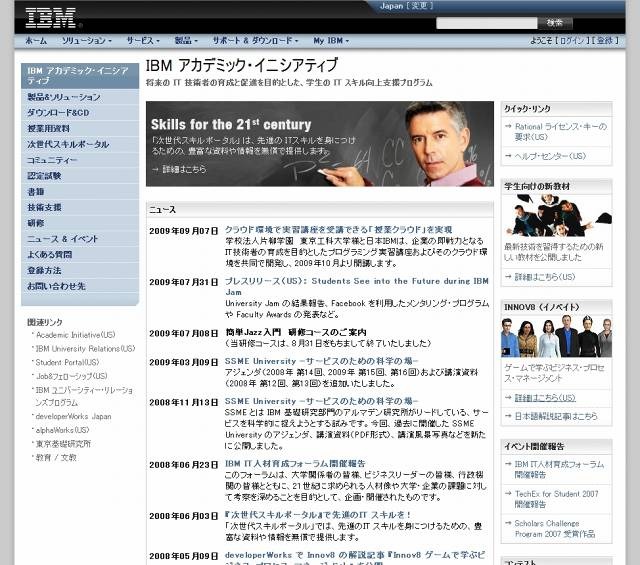Click IBM ユニバーシティー・リレーションズプログラム link
The image size is (640, 565).
click(84, 396)
